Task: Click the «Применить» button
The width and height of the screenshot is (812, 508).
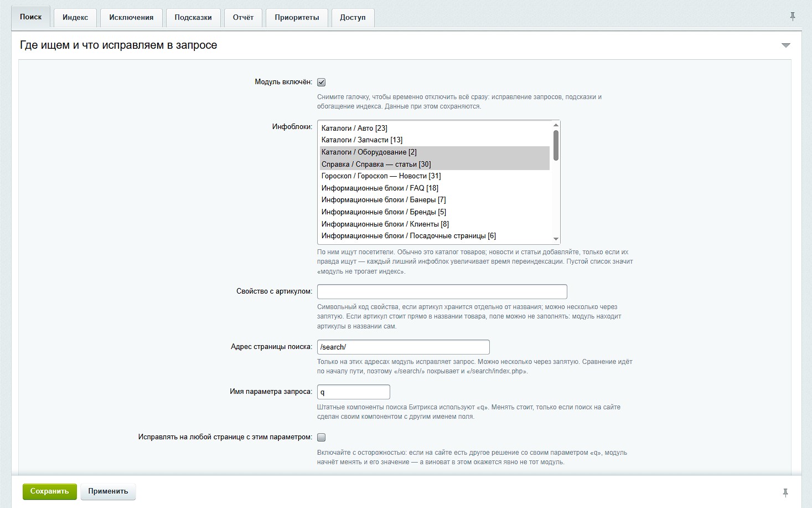Action: (x=108, y=491)
